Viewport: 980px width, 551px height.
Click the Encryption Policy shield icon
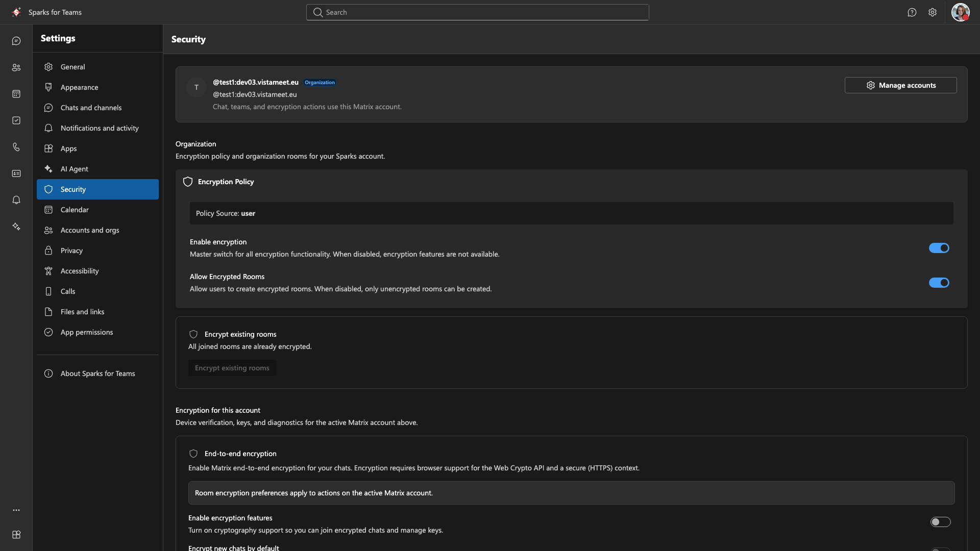pos(188,182)
